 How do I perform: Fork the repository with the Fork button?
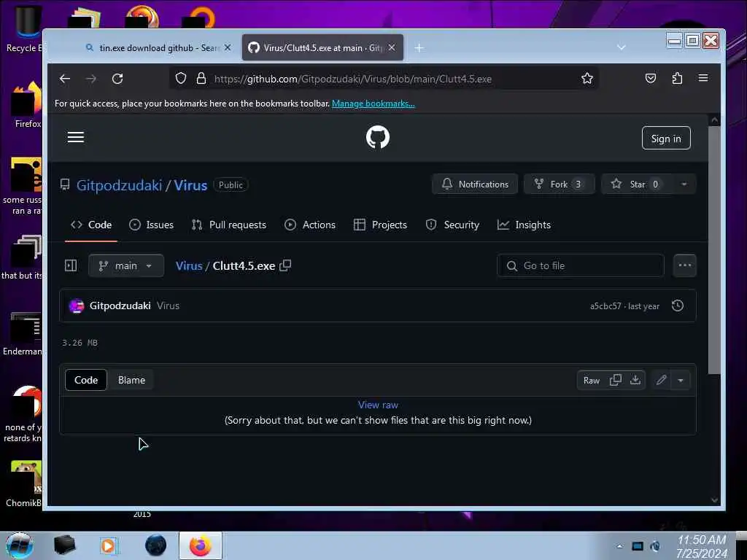point(559,184)
